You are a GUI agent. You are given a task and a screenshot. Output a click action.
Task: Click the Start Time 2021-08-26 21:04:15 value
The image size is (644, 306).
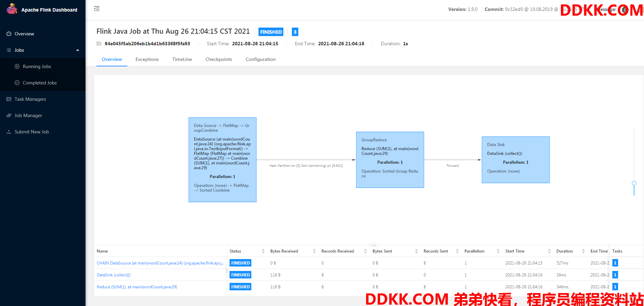click(255, 44)
